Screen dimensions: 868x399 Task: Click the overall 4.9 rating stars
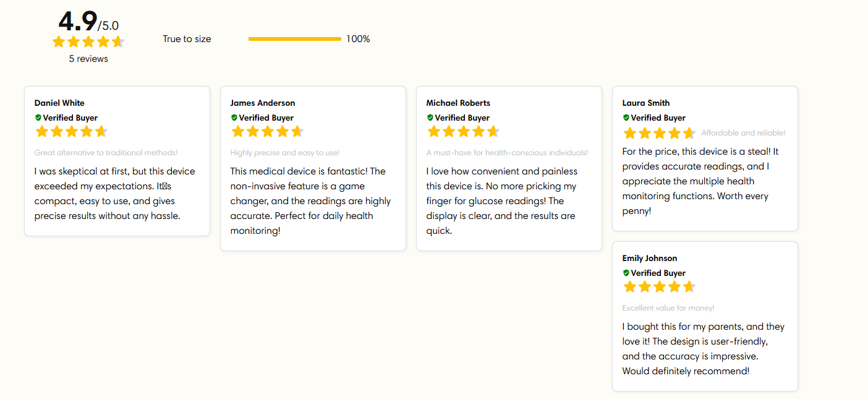click(88, 42)
